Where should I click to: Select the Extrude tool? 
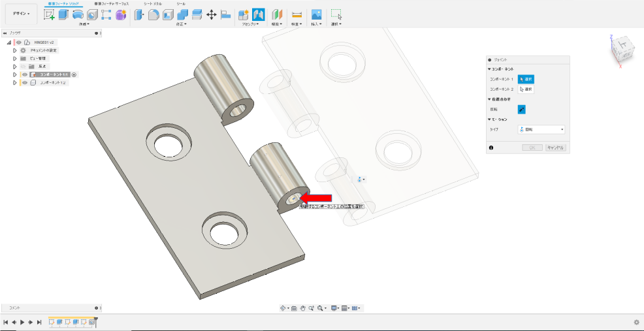[63, 15]
